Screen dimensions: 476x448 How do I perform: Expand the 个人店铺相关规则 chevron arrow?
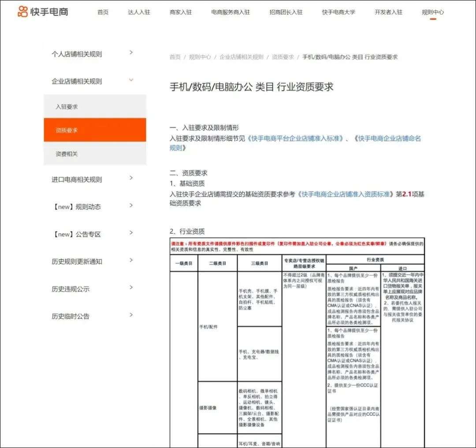pyautogui.click(x=131, y=52)
